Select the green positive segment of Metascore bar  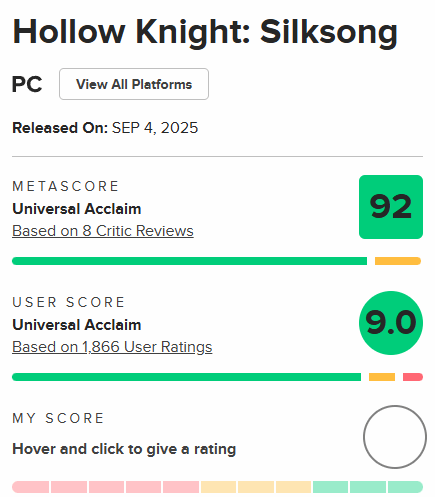(189, 261)
